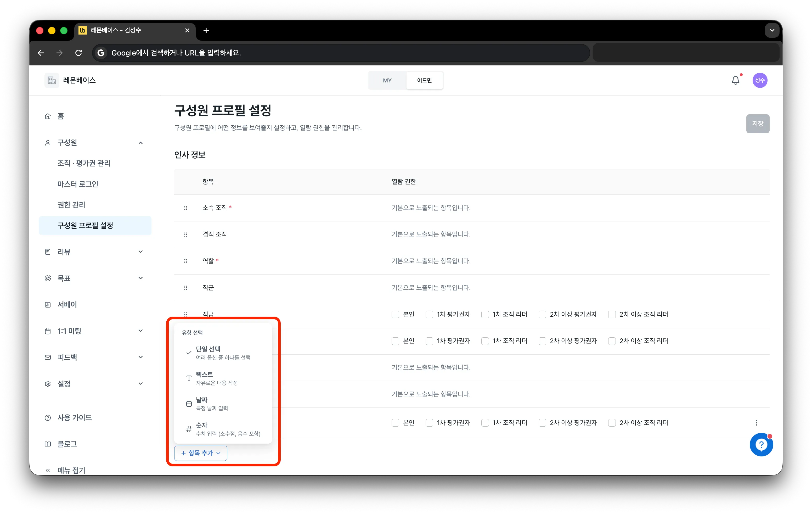Grab the drag handle for 역할 row
The height and width of the screenshot is (514, 812).
185,261
